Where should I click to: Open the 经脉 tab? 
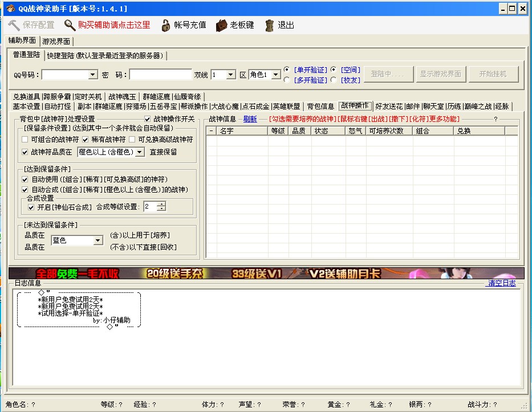pos(502,107)
